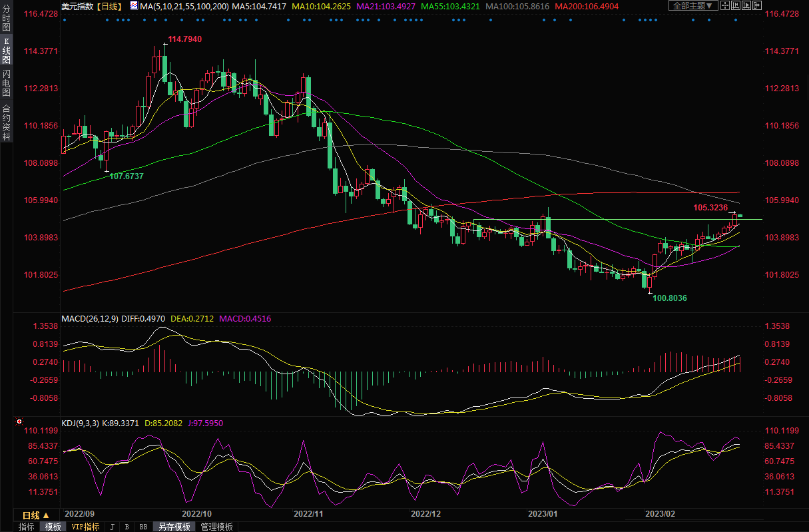Click the MA indicator chart icon
The height and width of the screenshot is (532, 809).
click(x=134, y=6)
